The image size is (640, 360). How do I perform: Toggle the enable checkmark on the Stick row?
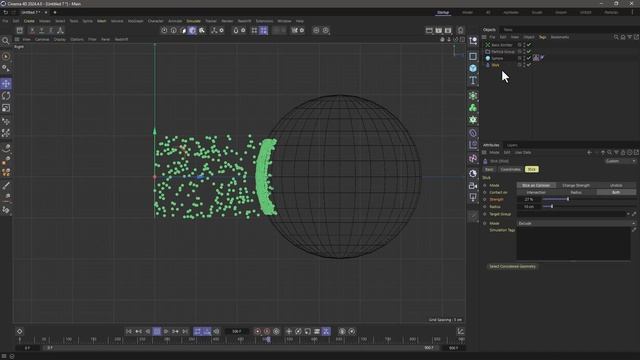pos(529,65)
